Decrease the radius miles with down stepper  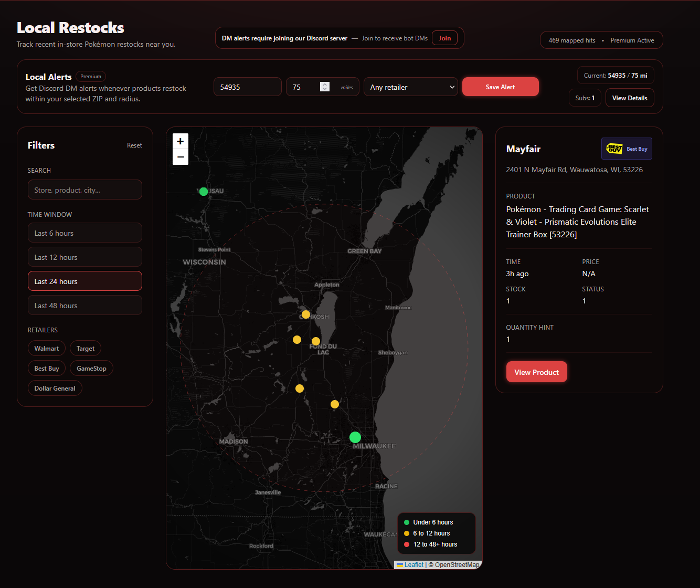325,89
